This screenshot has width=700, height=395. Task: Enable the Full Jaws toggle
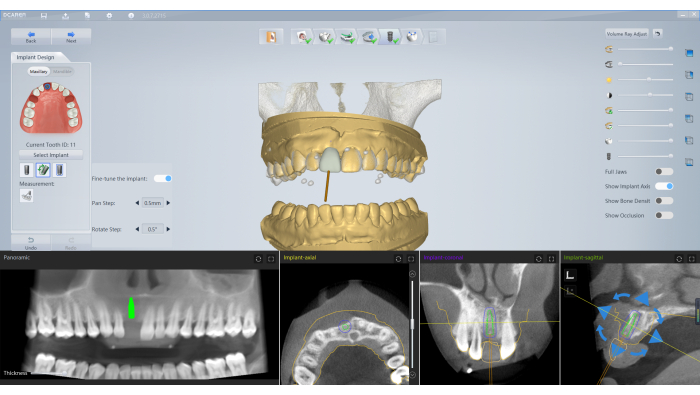(x=664, y=172)
